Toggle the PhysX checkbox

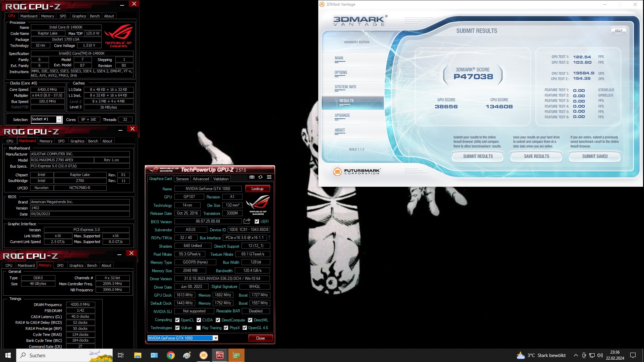click(x=226, y=328)
